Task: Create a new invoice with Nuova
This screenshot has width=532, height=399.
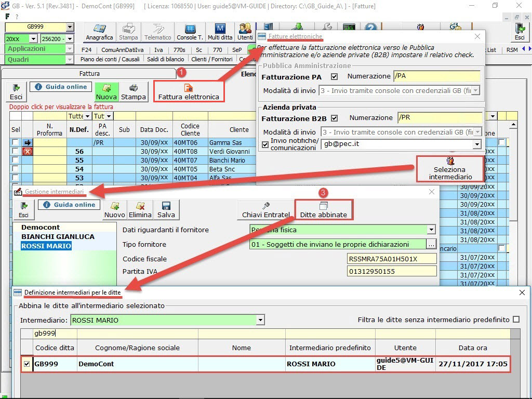Action: coord(106,91)
